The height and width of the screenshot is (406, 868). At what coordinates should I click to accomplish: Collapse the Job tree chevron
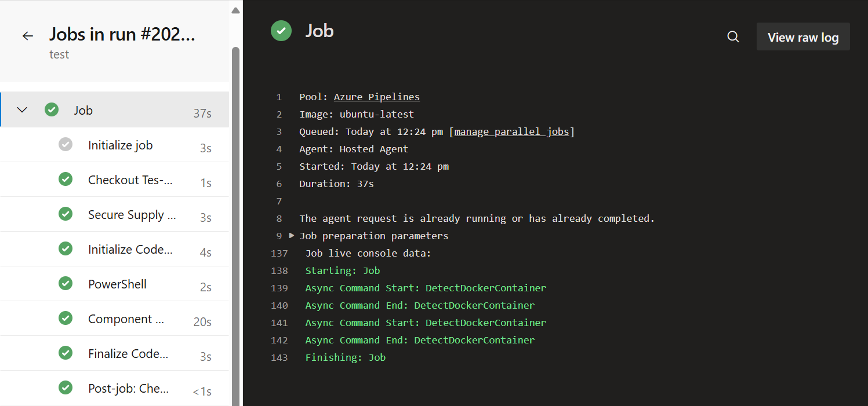22,110
